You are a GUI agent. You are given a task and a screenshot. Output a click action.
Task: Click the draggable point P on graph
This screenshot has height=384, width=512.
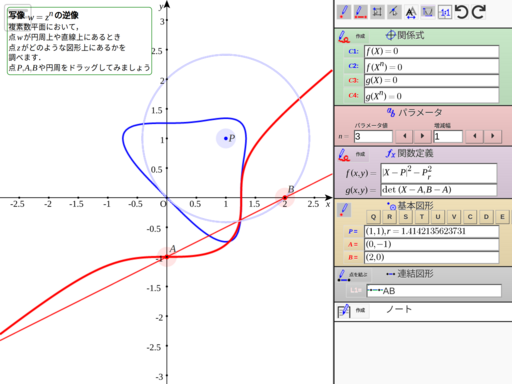[226, 138]
